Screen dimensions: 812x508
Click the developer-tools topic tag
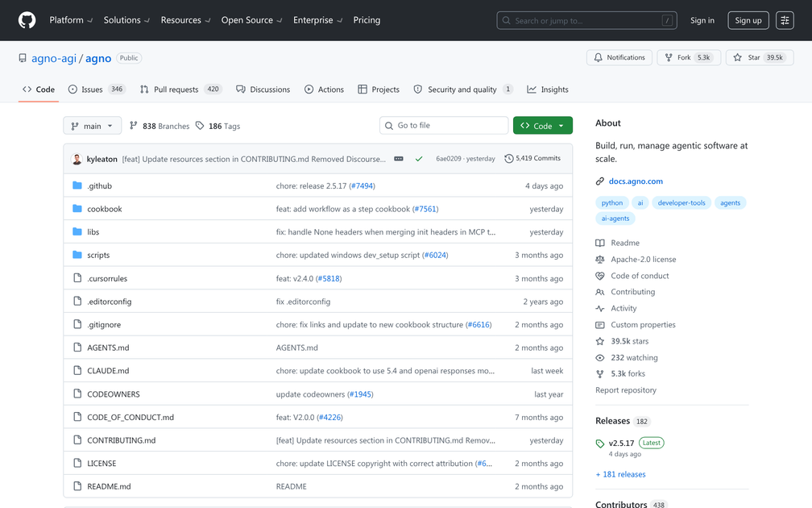pos(681,202)
